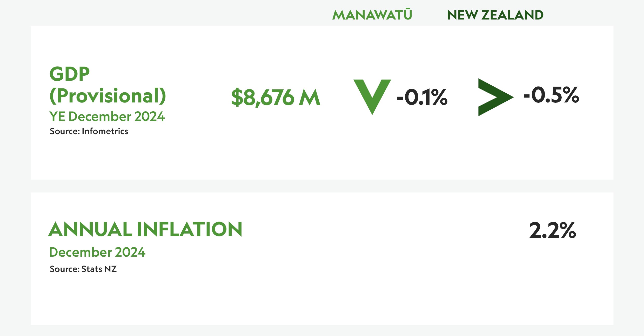The height and width of the screenshot is (336, 644).
Task: Click the word INFLATION in the heading
Action: [190, 229]
